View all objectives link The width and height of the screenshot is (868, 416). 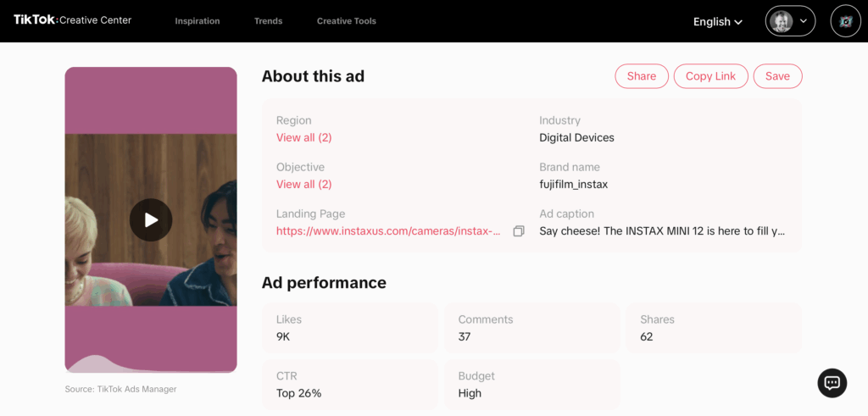pyautogui.click(x=304, y=184)
